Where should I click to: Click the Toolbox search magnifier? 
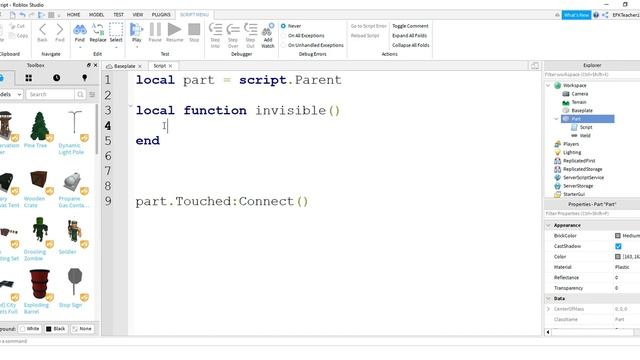80,94
